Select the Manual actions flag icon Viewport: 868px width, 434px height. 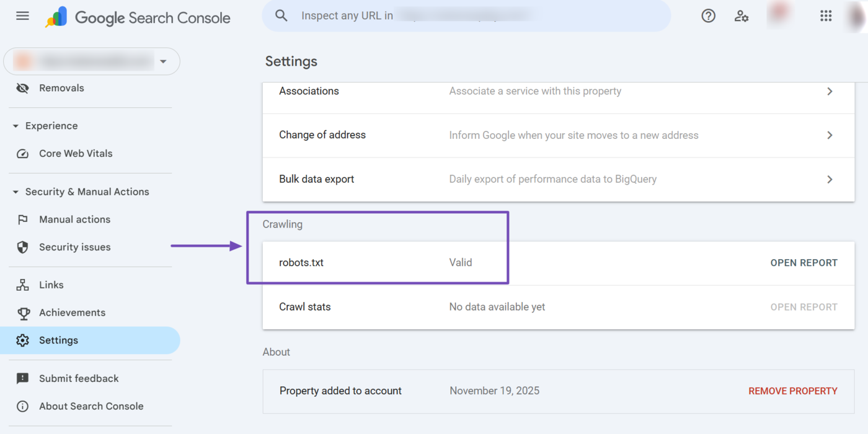point(22,219)
